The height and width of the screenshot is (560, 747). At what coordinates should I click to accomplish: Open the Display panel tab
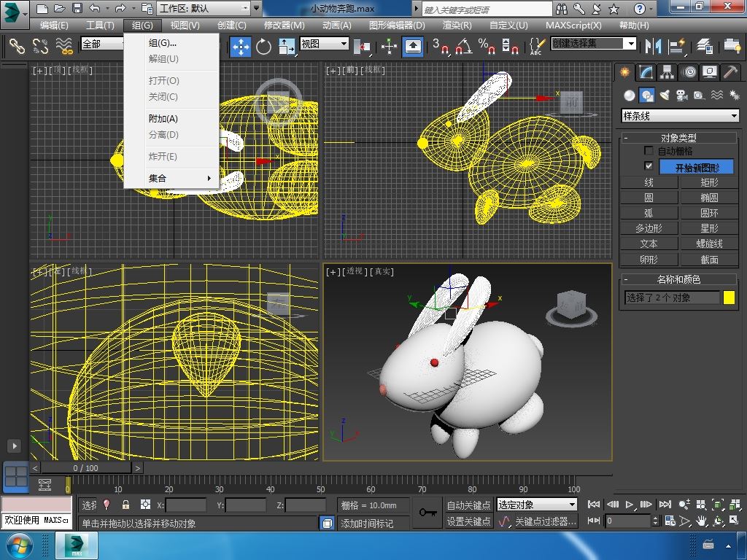[710, 72]
